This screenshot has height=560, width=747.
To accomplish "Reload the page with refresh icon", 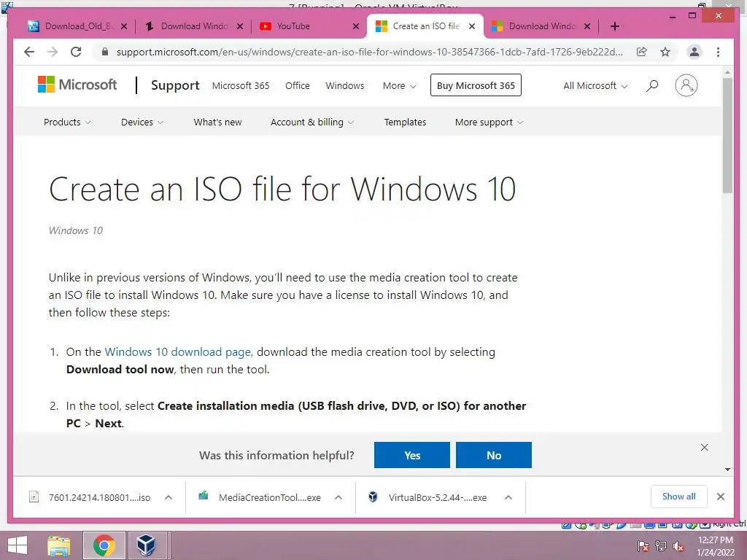I will click(x=76, y=52).
